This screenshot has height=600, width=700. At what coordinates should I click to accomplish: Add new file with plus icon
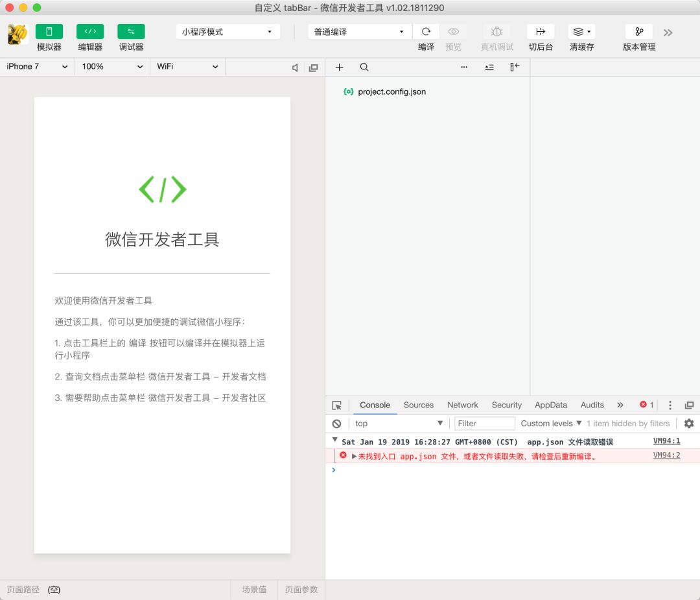(x=339, y=67)
